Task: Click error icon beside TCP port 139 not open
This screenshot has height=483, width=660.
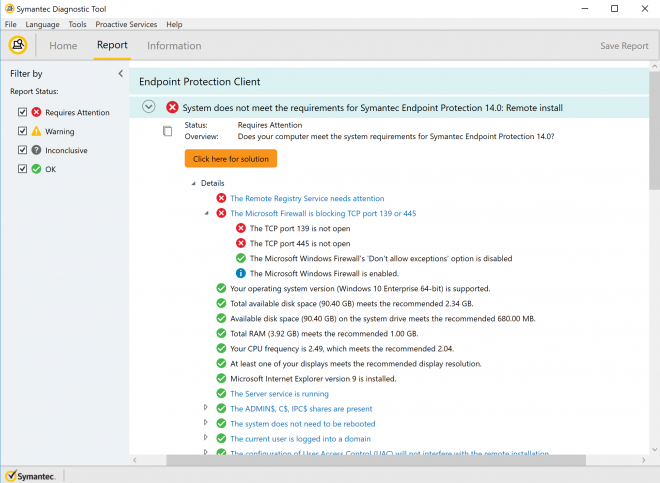Action: coord(241,228)
